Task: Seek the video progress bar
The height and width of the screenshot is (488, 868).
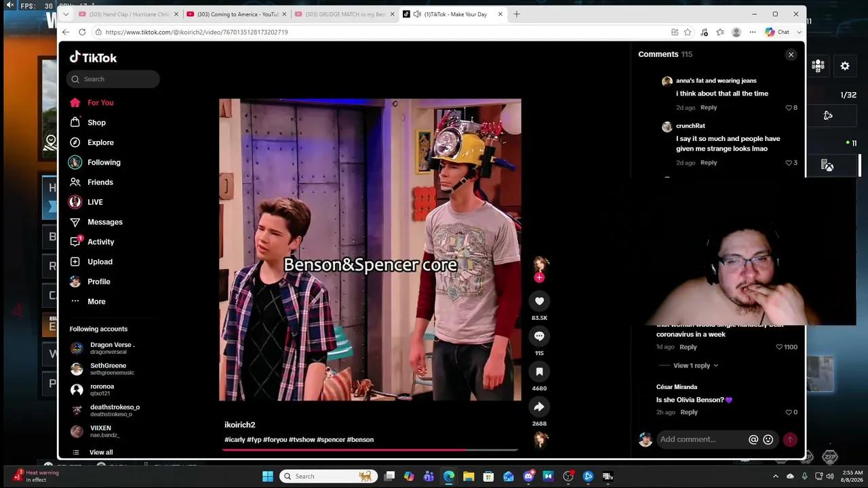Action: click(x=371, y=449)
